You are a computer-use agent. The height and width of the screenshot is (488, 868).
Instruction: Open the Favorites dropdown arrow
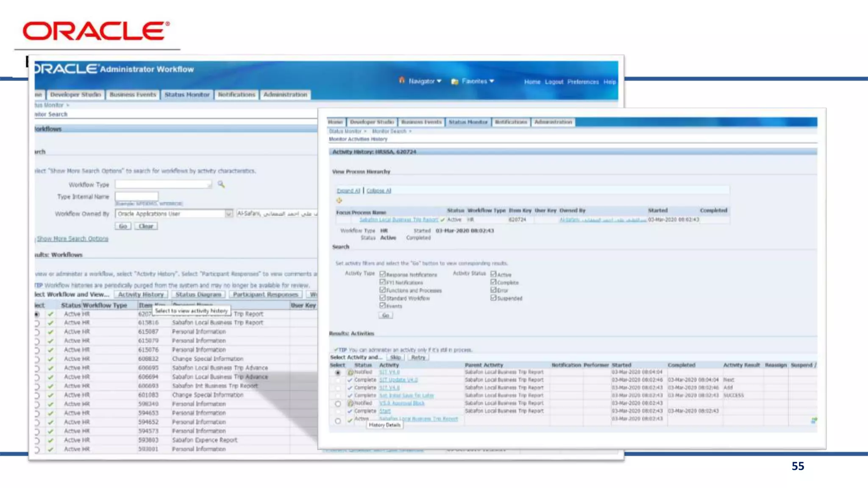coord(492,81)
